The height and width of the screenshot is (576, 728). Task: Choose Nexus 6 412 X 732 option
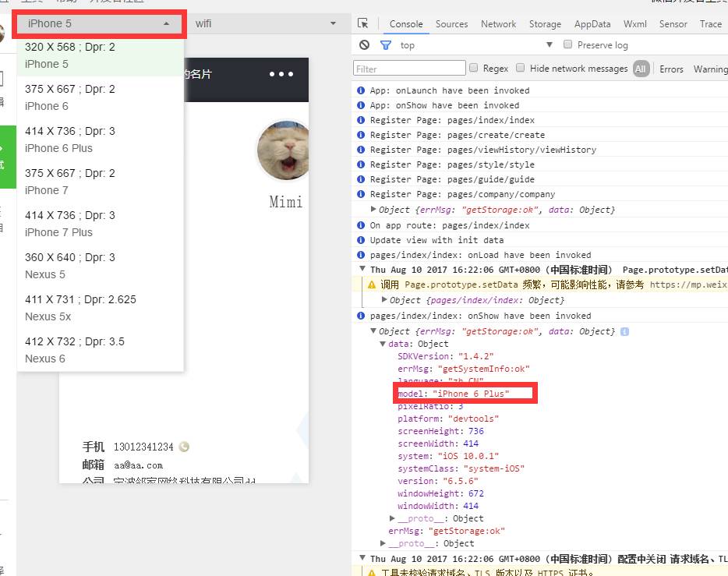point(101,350)
